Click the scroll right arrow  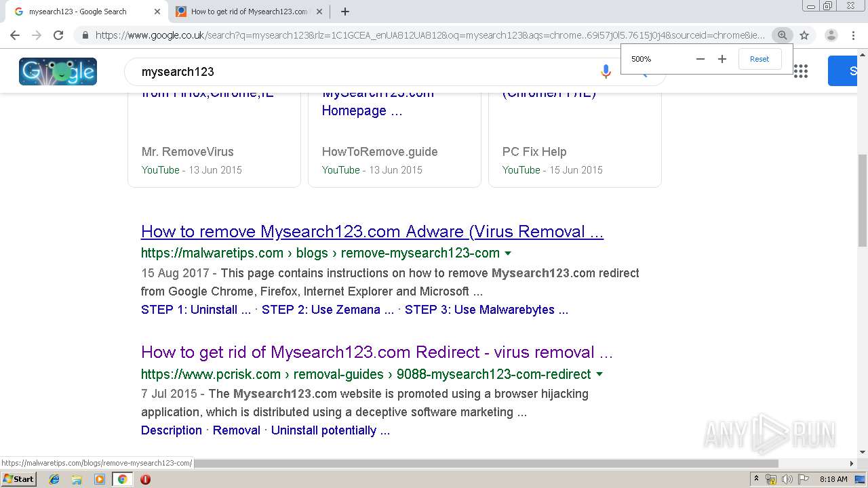click(x=852, y=464)
